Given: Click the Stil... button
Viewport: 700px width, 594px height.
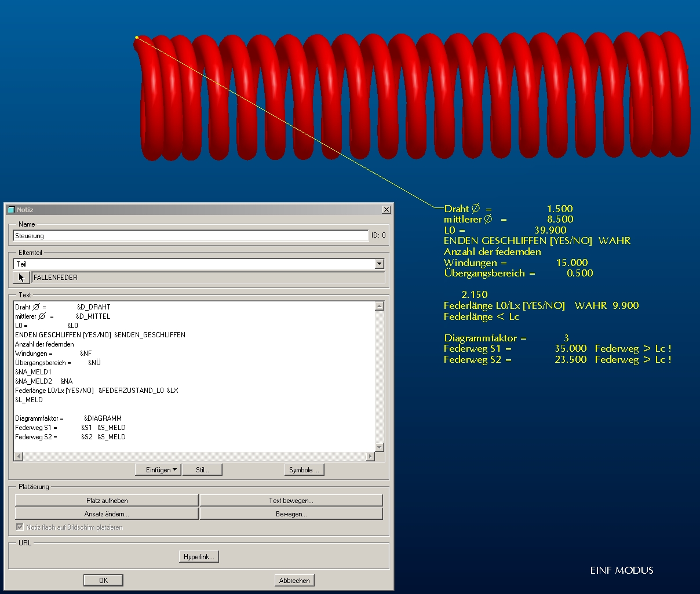Looking at the screenshot, I should tap(202, 470).
